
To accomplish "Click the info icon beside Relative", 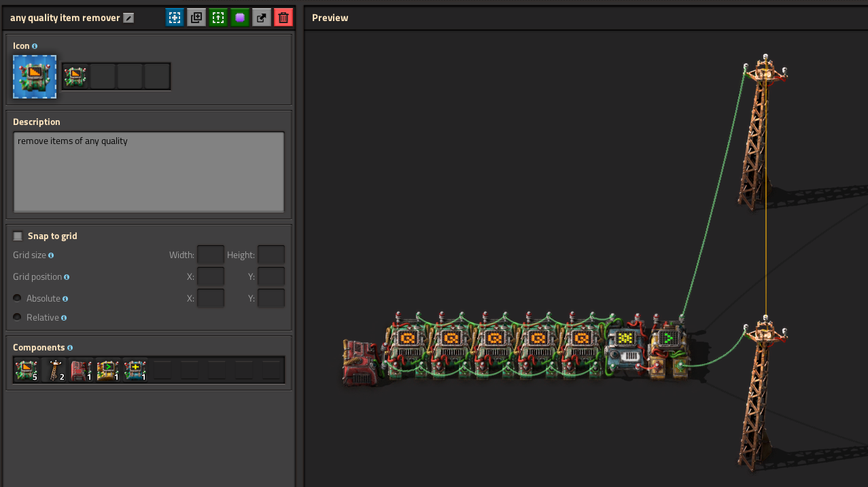I will pos(64,318).
